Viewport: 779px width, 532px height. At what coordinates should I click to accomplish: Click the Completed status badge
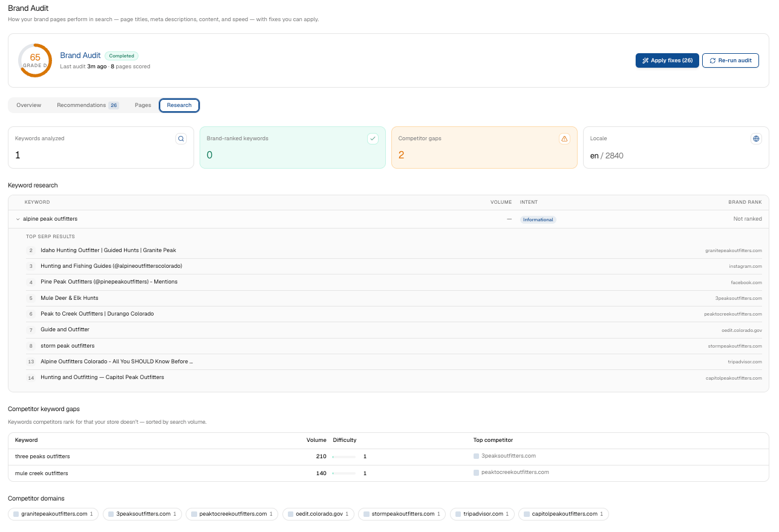[x=122, y=56]
